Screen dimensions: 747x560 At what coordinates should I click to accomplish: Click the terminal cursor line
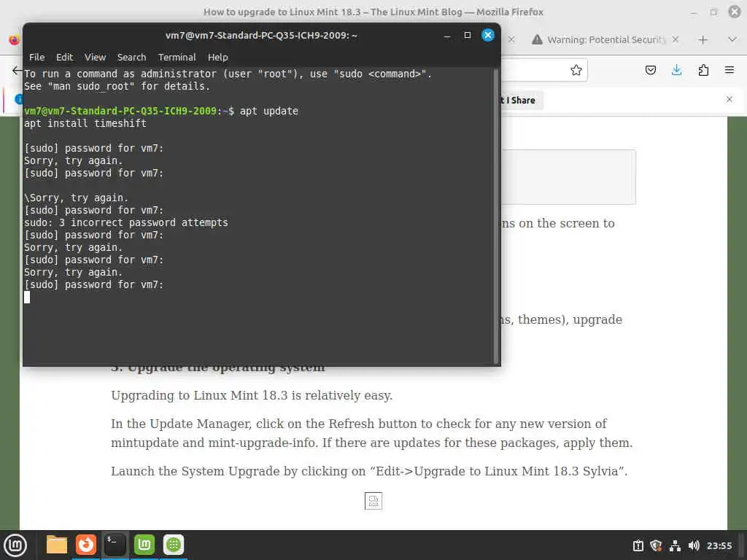(27, 297)
